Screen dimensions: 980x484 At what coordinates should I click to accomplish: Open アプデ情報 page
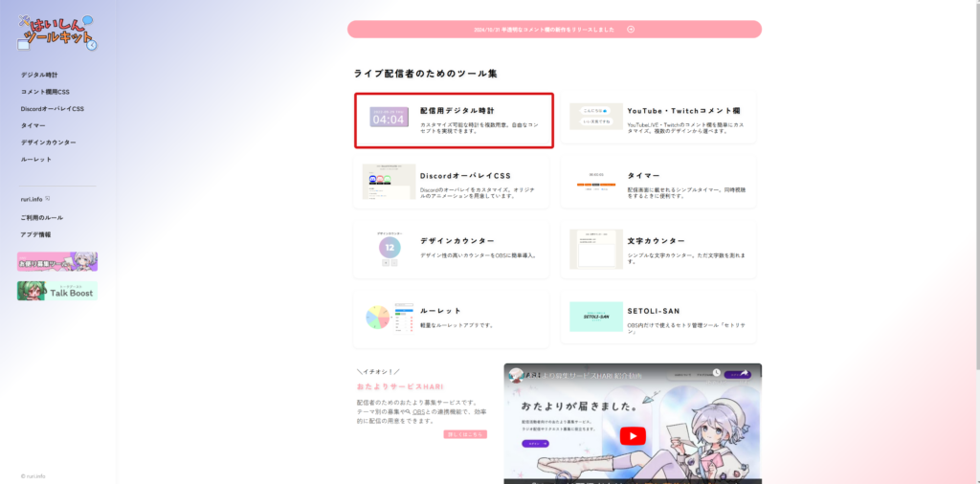coord(35,234)
